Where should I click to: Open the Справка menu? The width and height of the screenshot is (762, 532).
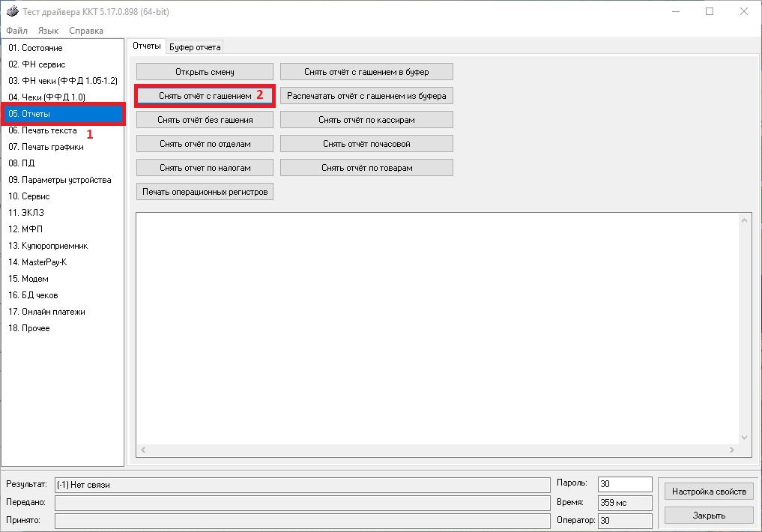tap(86, 31)
